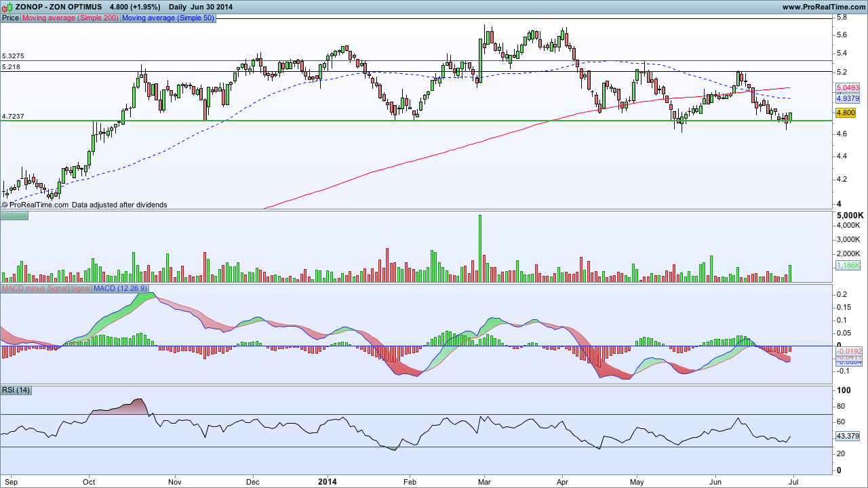Click the Jun label on time axis

715,482
